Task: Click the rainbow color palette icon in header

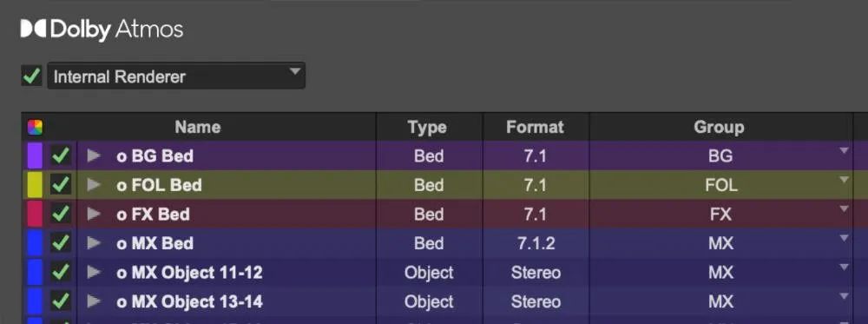Action: [x=35, y=128]
